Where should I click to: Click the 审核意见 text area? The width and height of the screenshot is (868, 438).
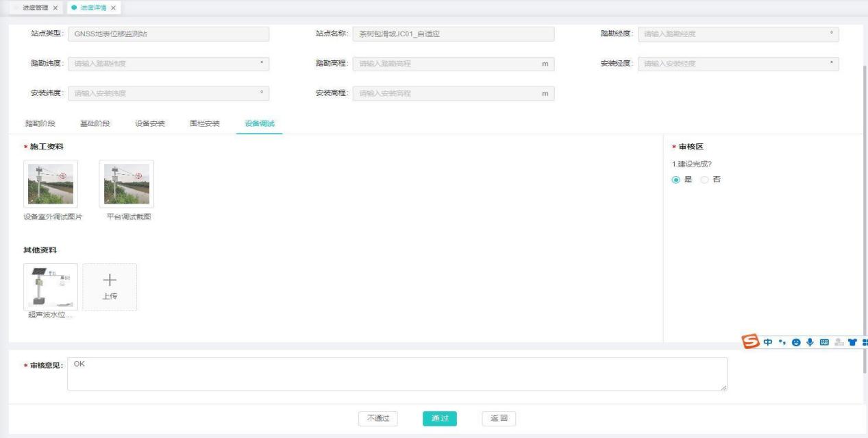[397, 374]
